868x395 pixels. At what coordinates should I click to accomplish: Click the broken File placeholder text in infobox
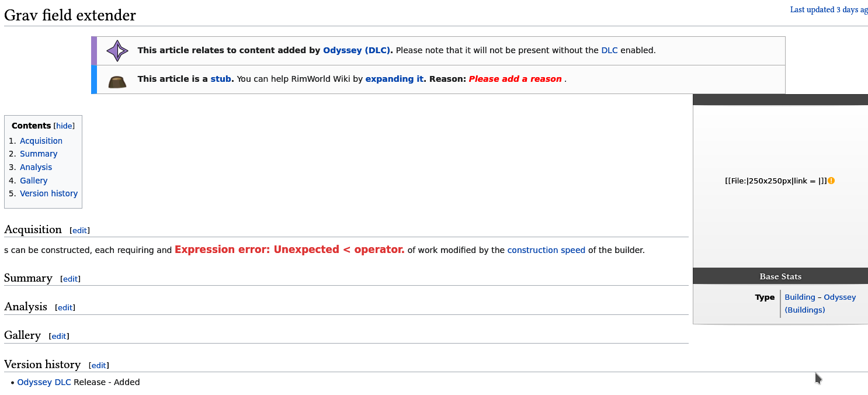[x=776, y=181]
